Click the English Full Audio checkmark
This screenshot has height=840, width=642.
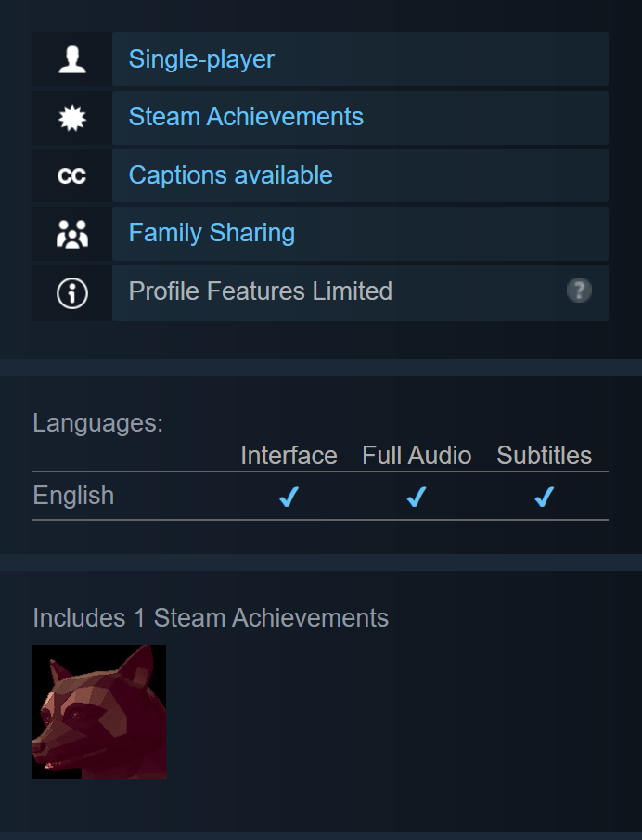pos(416,497)
